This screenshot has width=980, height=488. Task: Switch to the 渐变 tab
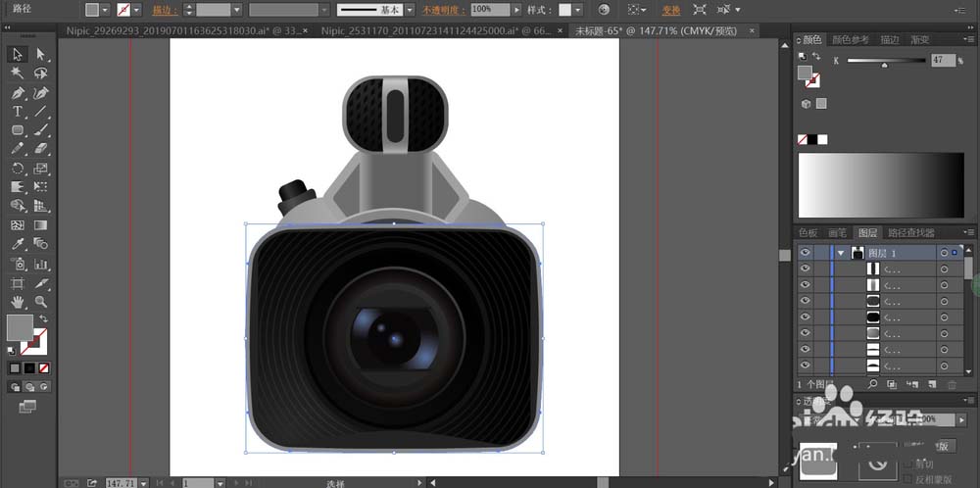(x=919, y=39)
